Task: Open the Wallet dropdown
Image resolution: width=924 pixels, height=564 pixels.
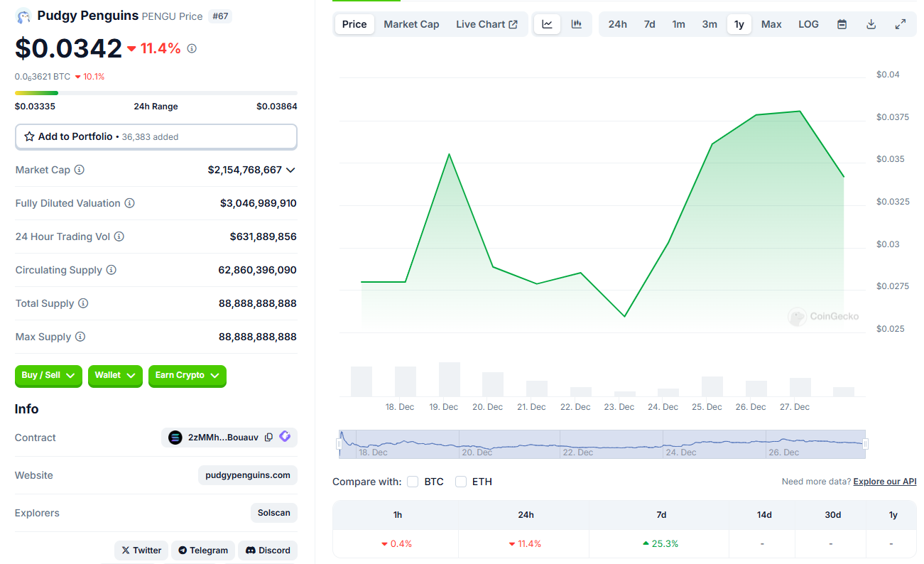Action: tap(115, 376)
